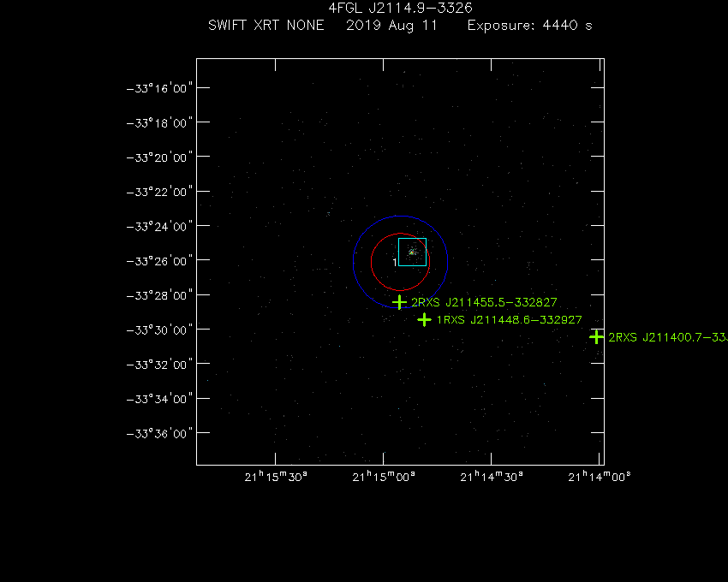
Task: Click the 1RXS J211448.6-332927 source label
Action: pyautogui.click(x=510, y=320)
